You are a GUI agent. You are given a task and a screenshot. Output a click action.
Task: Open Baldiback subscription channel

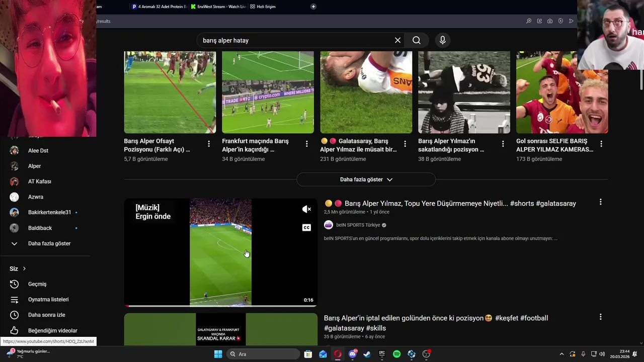[40, 228]
